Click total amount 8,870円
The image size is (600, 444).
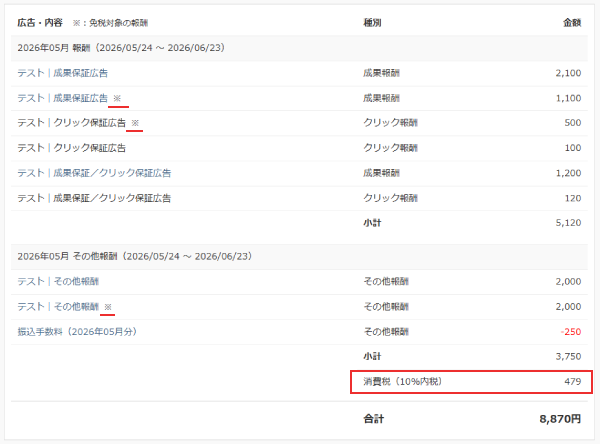[561, 419]
